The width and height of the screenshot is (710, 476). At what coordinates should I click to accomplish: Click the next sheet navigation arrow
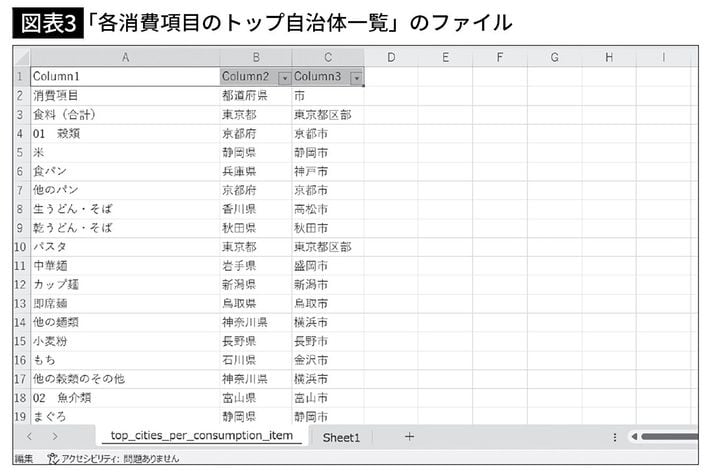coord(54,437)
